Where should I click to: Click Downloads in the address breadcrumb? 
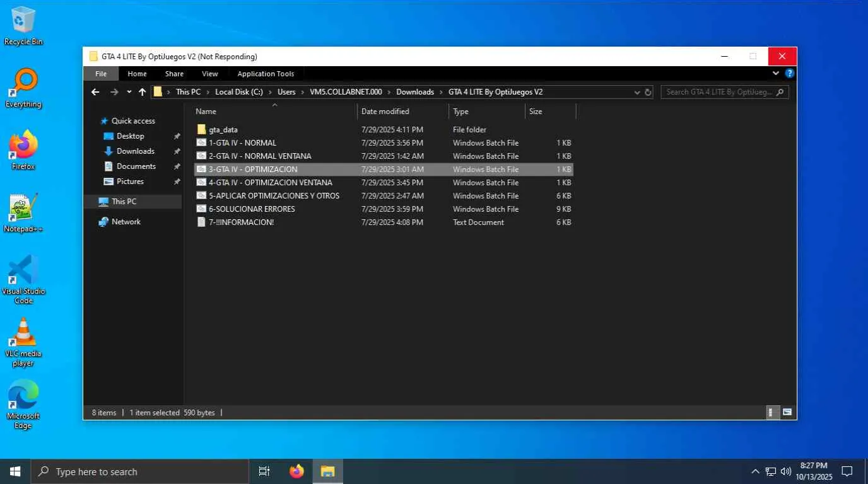click(x=415, y=92)
